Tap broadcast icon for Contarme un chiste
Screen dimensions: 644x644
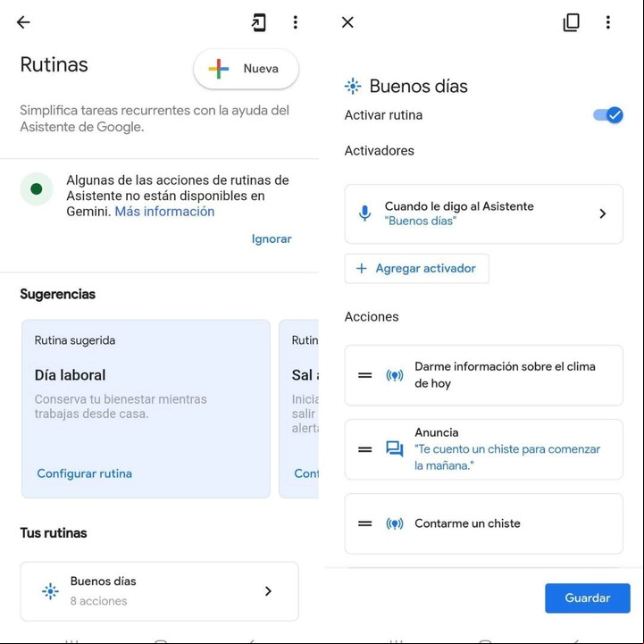pyautogui.click(x=395, y=523)
